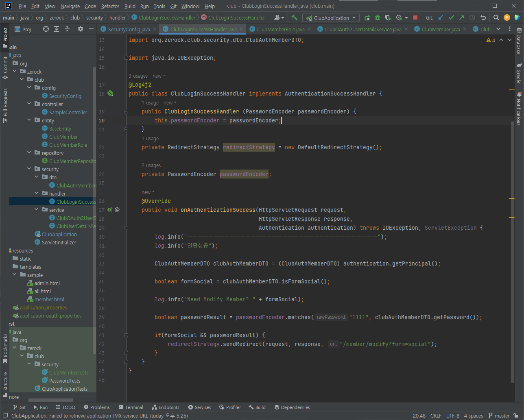
Task: Toggle the Pull Requests tool window
Action: click(x=5, y=105)
